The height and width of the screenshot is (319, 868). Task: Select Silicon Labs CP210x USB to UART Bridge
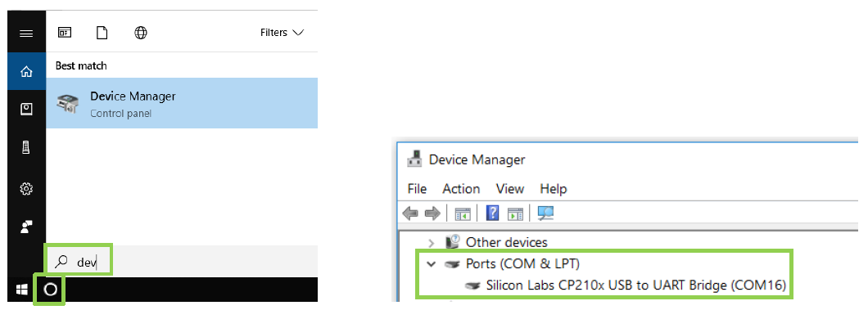(635, 285)
